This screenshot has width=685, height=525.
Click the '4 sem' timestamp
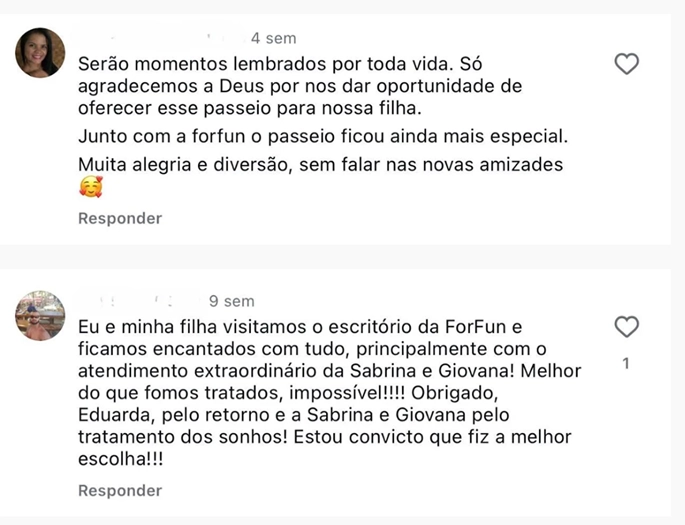(x=274, y=38)
